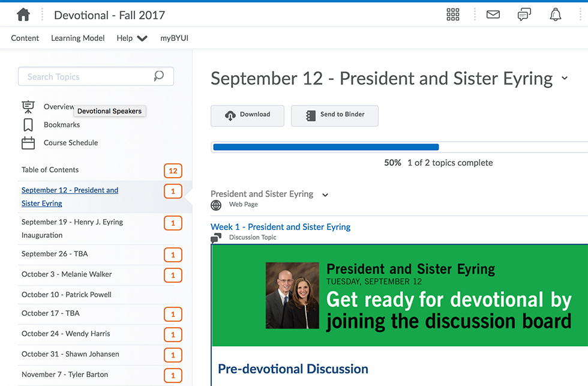Click the Discussion Topic speech bubble icon
This screenshot has width=588, height=386.
tap(215, 238)
